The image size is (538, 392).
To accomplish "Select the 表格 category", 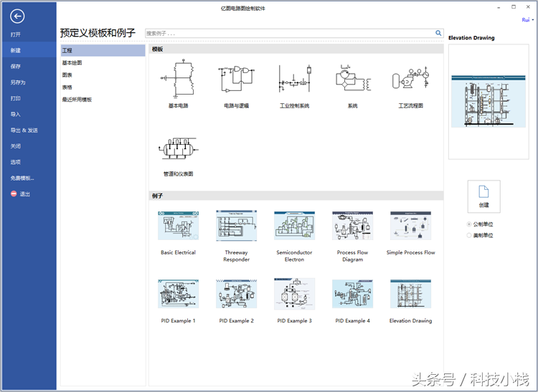I will pos(103,87).
